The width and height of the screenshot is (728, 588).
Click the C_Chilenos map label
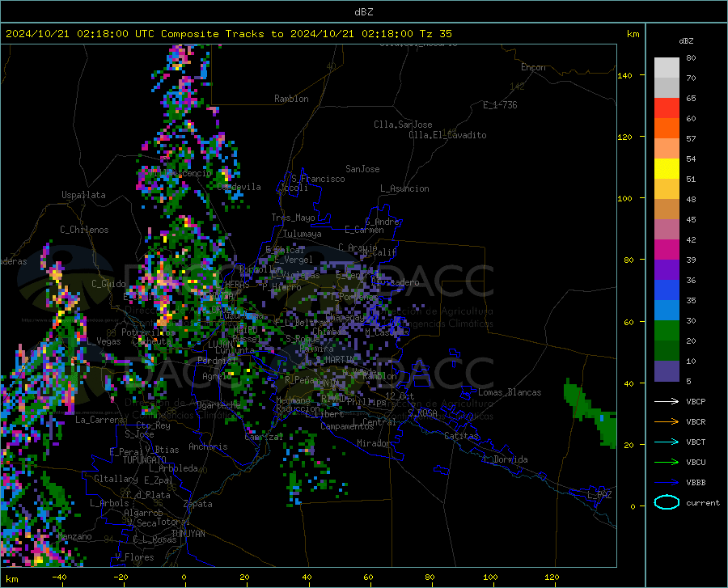point(84,230)
